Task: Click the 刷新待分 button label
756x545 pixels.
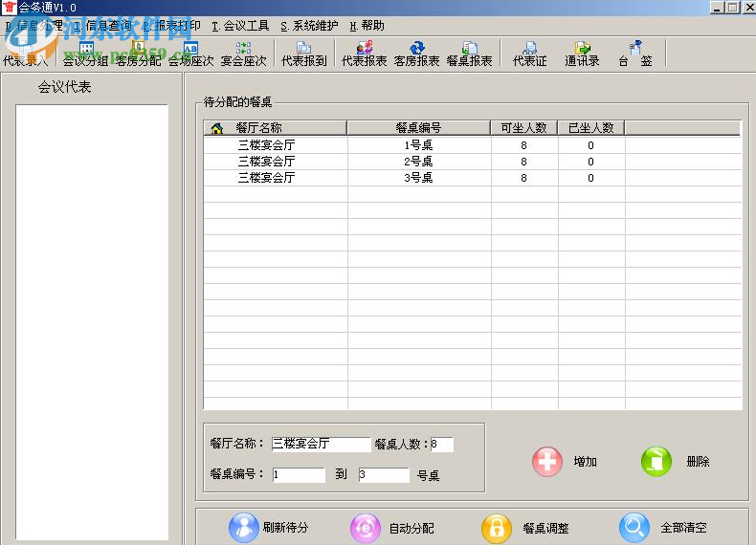Action: click(285, 528)
